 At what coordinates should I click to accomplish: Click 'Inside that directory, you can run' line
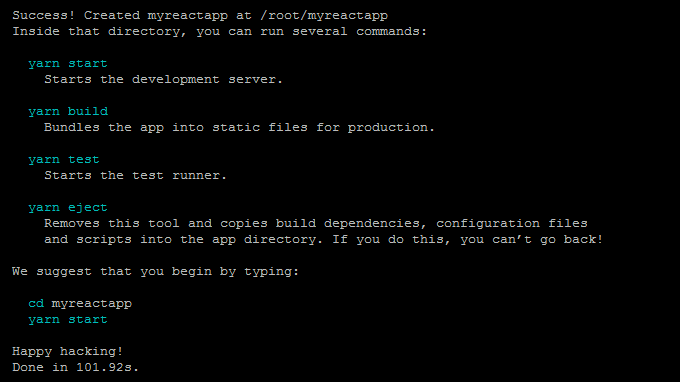click(x=219, y=32)
